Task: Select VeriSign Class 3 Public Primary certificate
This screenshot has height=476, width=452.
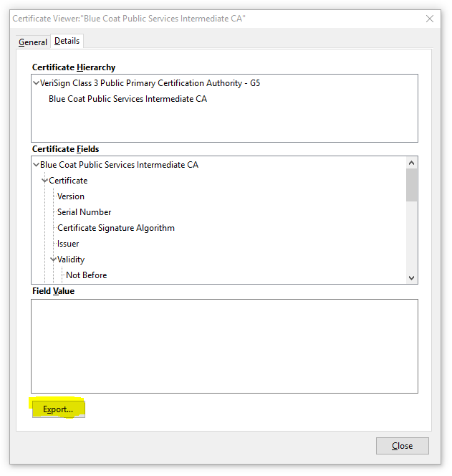Action: pyautogui.click(x=150, y=83)
